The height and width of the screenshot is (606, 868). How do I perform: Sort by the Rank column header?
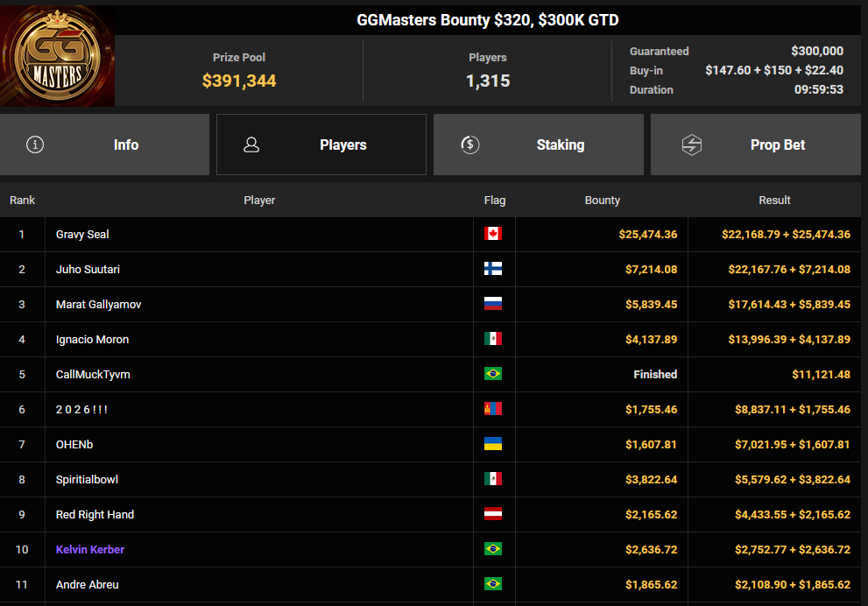coord(23,201)
